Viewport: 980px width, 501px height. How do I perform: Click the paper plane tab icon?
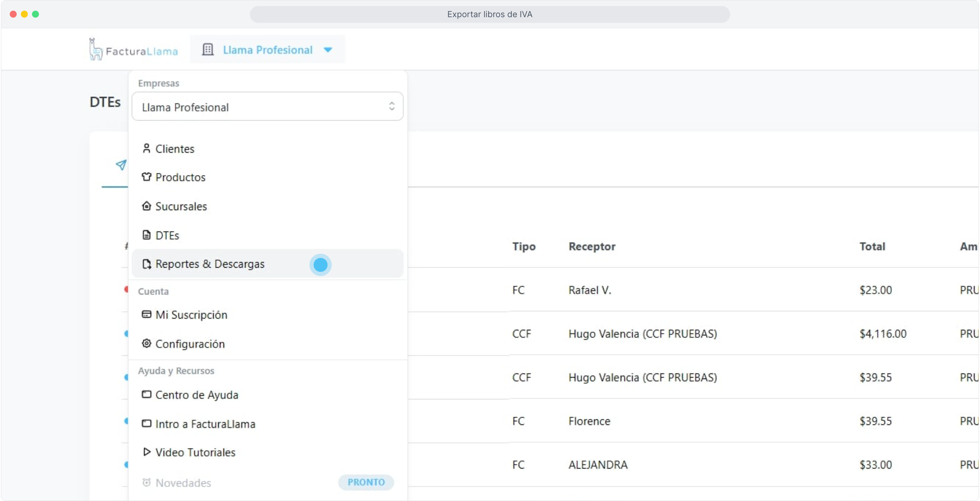(x=121, y=165)
